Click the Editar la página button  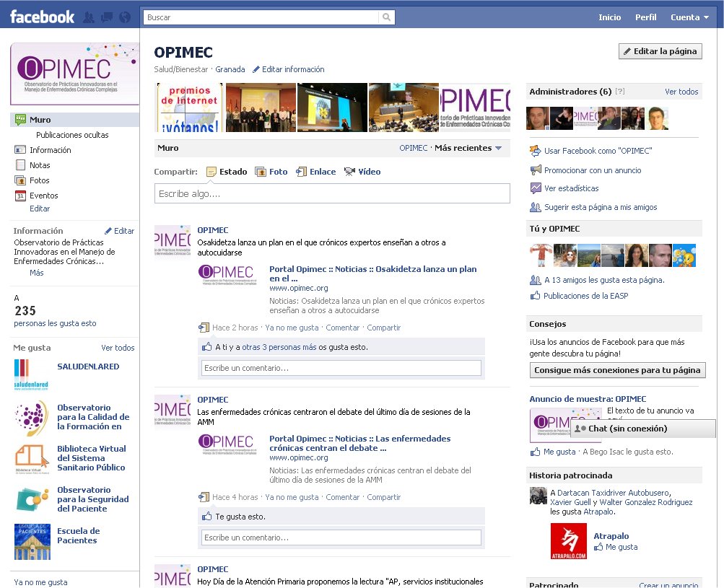point(660,51)
